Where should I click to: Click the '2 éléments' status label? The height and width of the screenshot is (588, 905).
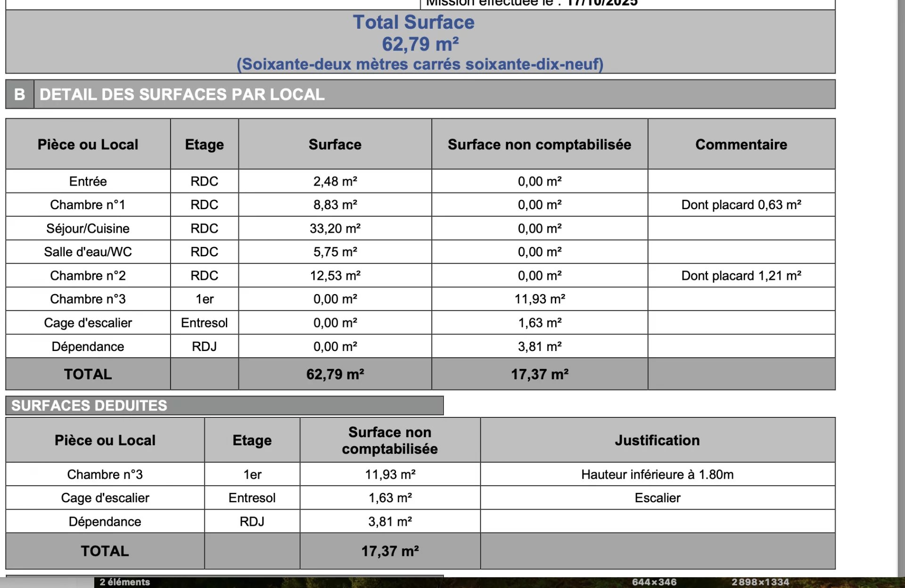(124, 582)
